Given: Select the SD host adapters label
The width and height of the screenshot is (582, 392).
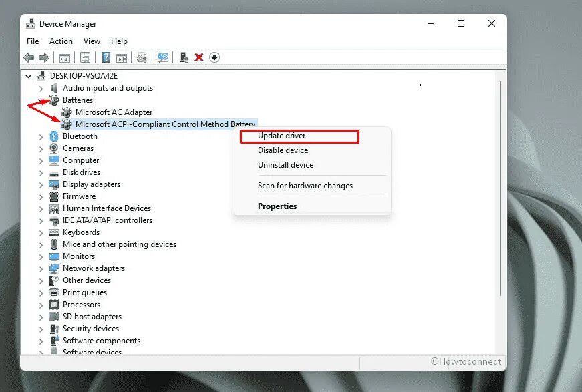Looking at the screenshot, I should pyautogui.click(x=92, y=317).
